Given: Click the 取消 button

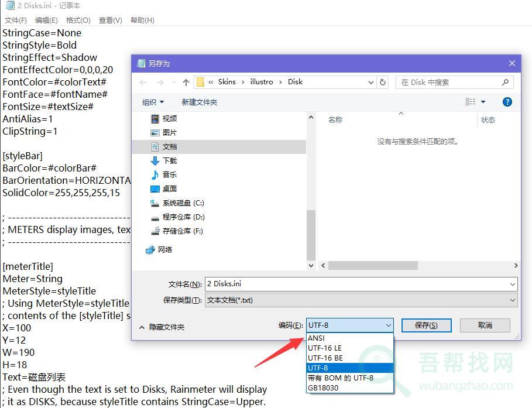Looking at the screenshot, I should click(485, 325).
